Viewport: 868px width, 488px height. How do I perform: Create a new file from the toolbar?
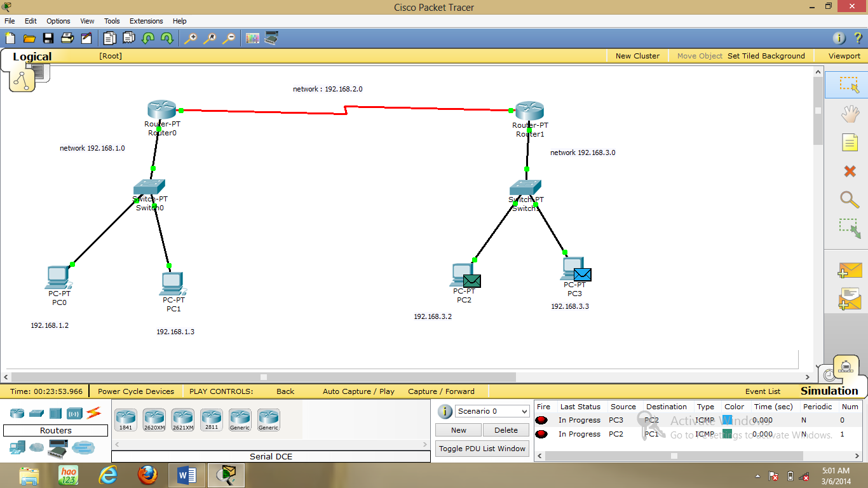click(x=10, y=38)
